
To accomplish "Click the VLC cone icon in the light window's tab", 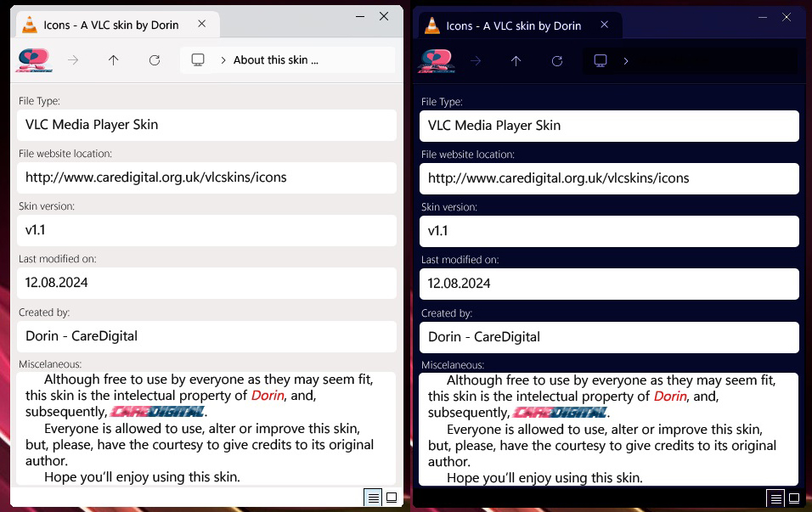I will tap(30, 25).
